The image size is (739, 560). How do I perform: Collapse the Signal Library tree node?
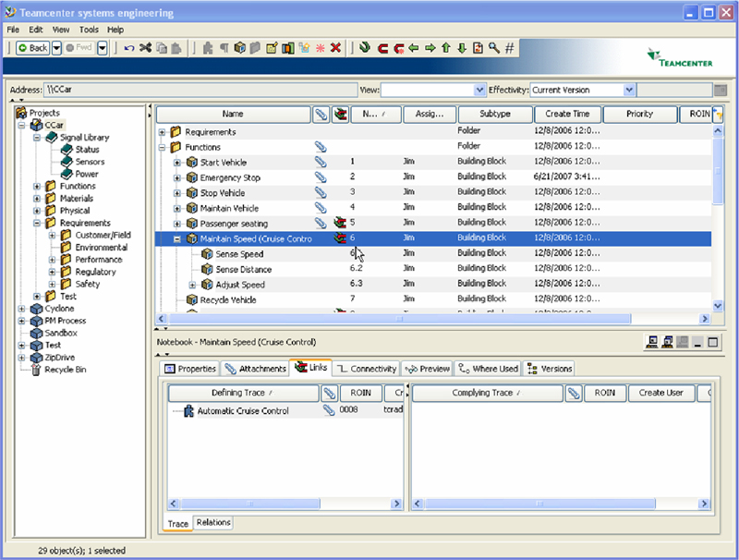(x=37, y=138)
